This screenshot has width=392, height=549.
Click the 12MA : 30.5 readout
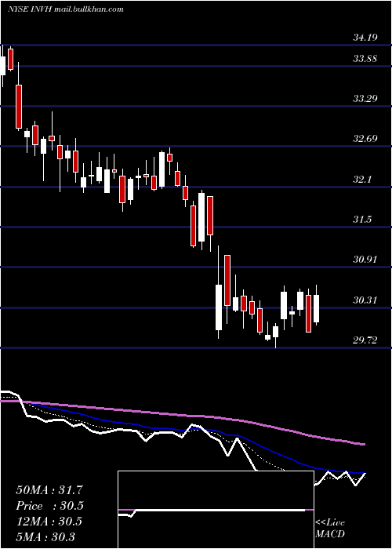[49, 522]
